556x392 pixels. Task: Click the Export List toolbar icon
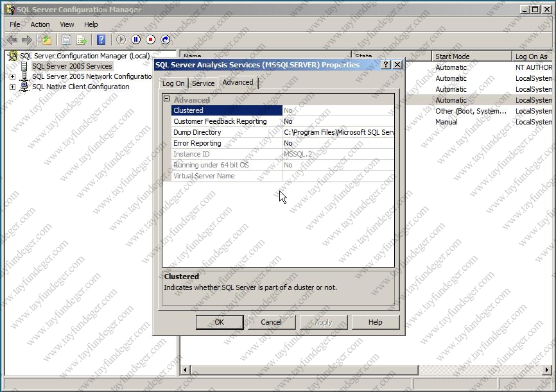(82, 40)
